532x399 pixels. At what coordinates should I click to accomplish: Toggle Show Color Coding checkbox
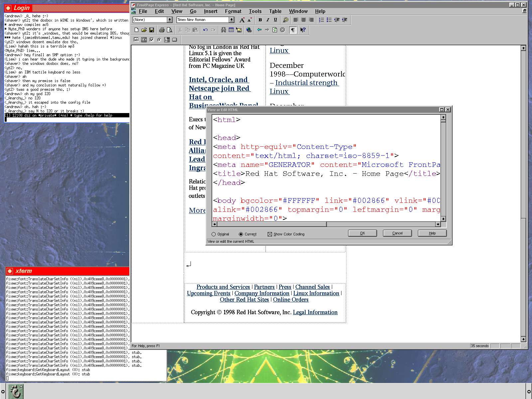pos(270,234)
